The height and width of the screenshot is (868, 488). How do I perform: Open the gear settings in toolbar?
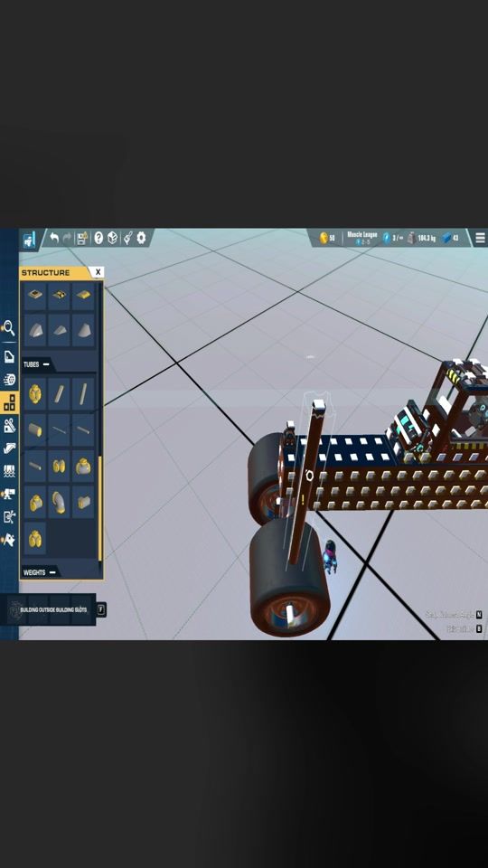click(141, 238)
